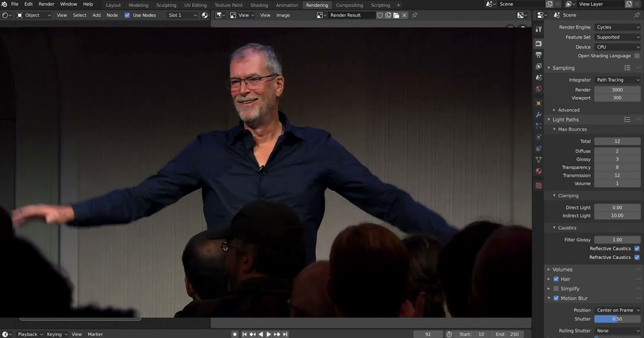Click the pin icon beside Render Result

click(x=414, y=15)
